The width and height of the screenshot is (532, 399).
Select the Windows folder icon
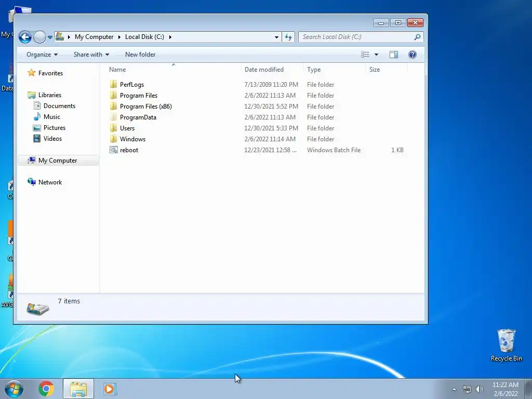tap(113, 139)
